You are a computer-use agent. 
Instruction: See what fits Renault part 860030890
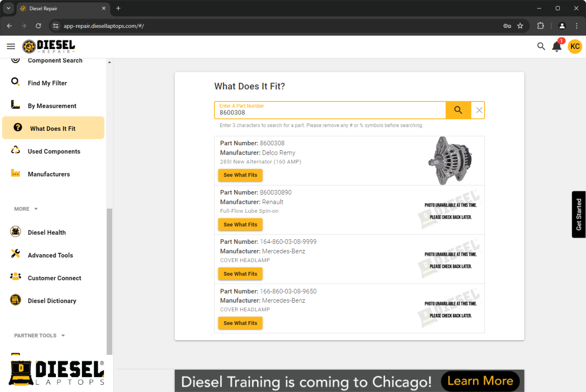click(240, 224)
